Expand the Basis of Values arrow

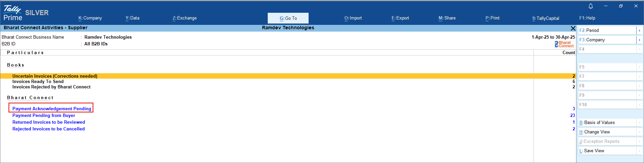[639, 123]
